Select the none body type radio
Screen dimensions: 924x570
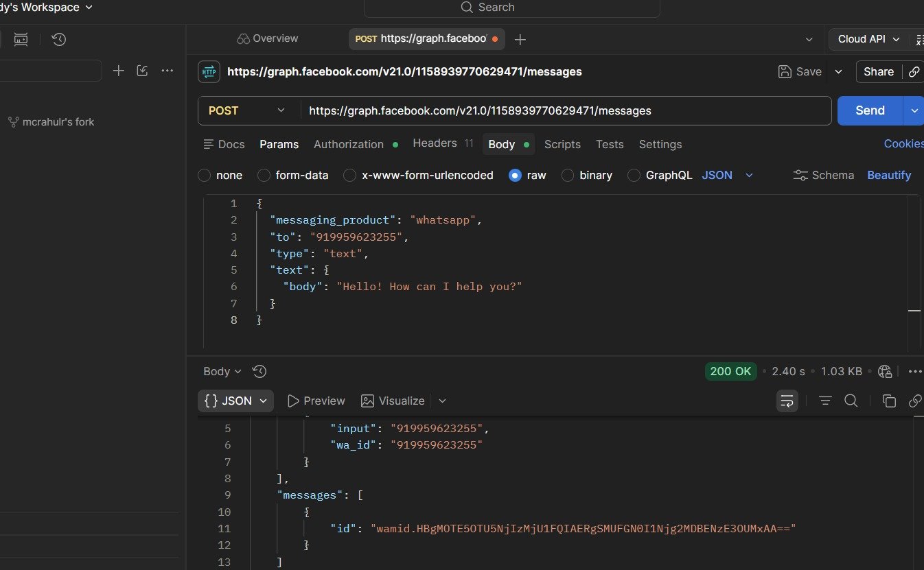[x=204, y=175]
